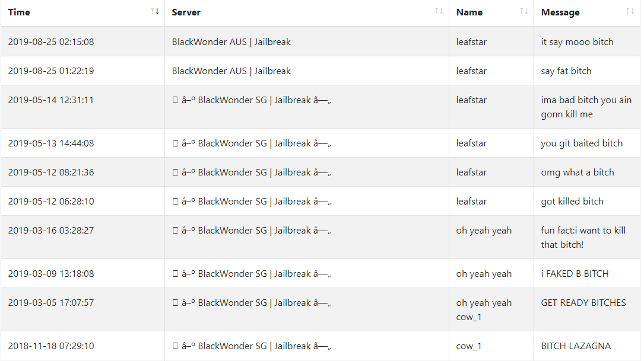Click server cell for 2019-05-12 06:28:10 row

(x=307, y=202)
